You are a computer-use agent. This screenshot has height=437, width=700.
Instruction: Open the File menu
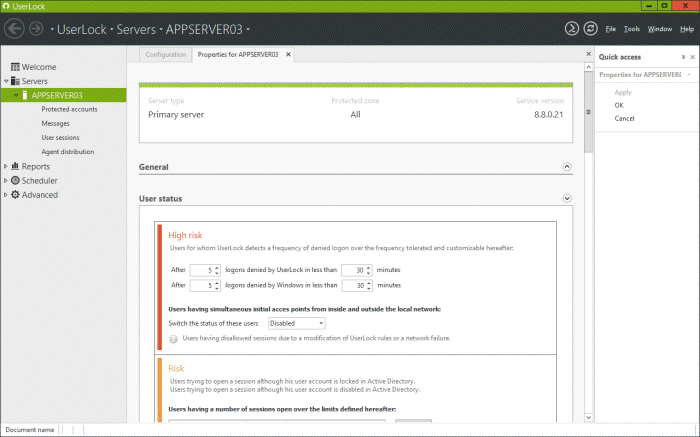tap(610, 29)
